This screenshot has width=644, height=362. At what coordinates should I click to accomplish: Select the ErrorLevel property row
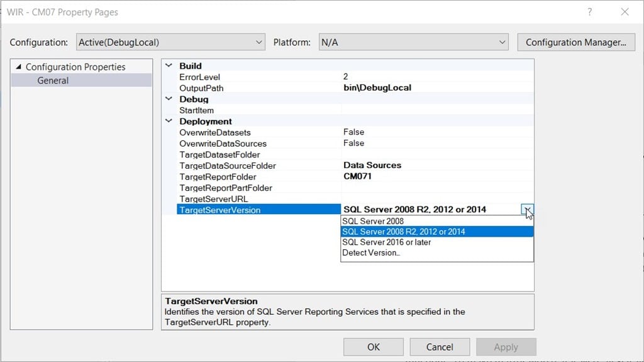355,77
